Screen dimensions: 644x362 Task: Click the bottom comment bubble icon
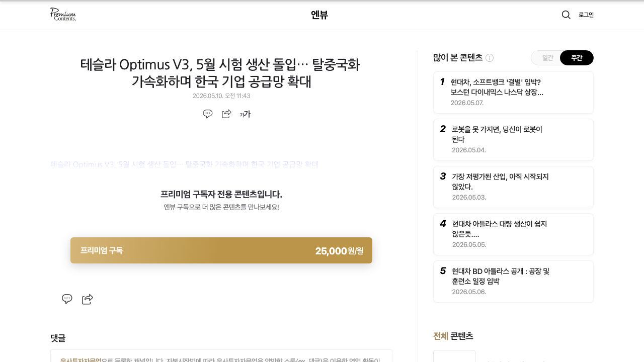click(67, 299)
